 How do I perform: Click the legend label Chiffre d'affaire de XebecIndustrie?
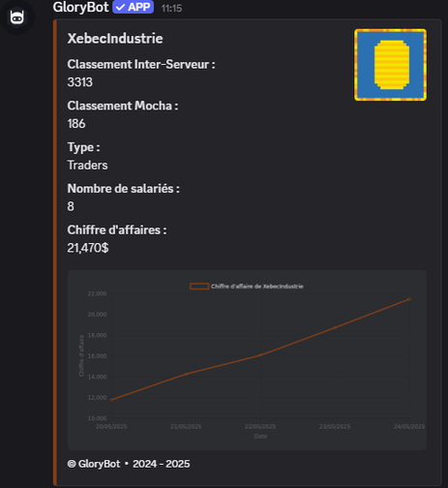tap(257, 287)
